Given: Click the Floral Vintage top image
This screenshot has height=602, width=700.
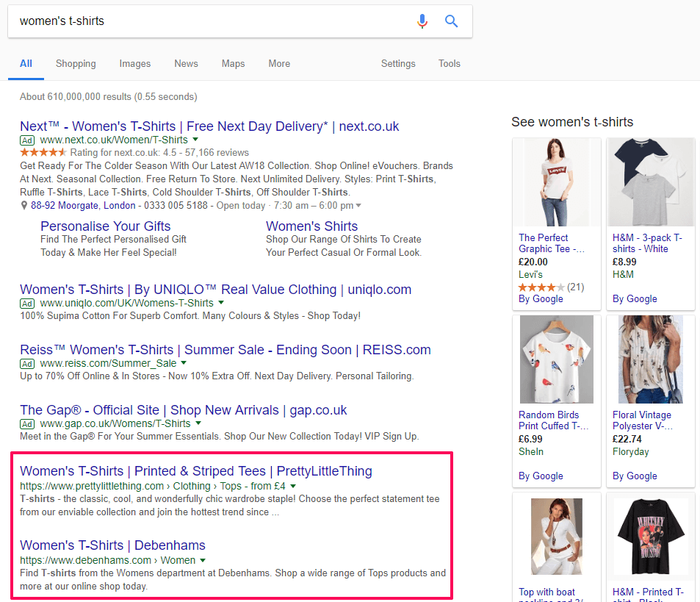Looking at the screenshot, I should coord(651,359).
